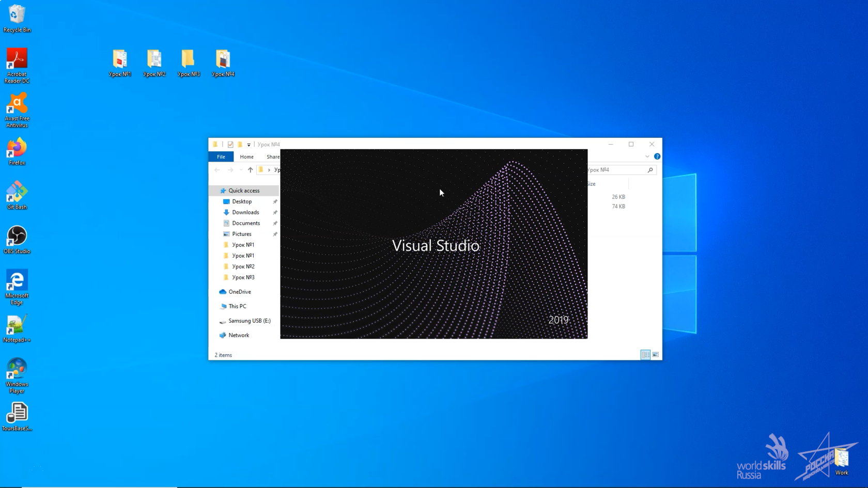Select the Windows Player desktop shortcut
The height and width of the screenshot is (488, 868).
coord(17,376)
